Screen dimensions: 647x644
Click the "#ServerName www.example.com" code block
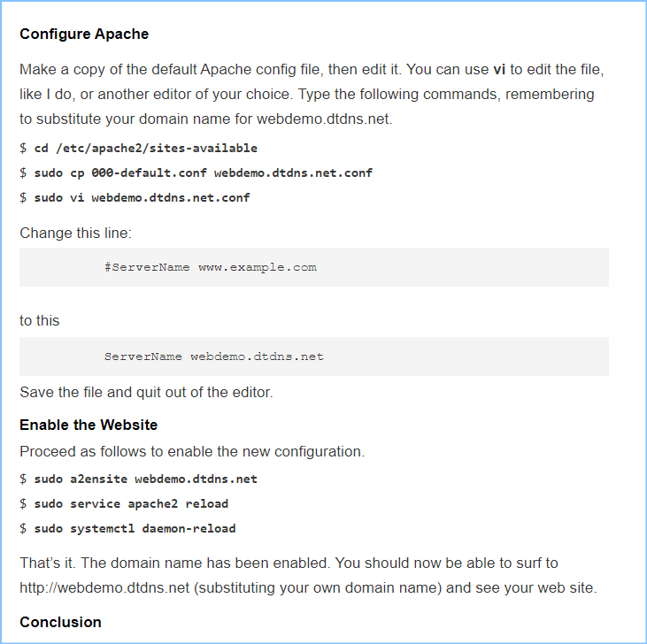(210, 267)
